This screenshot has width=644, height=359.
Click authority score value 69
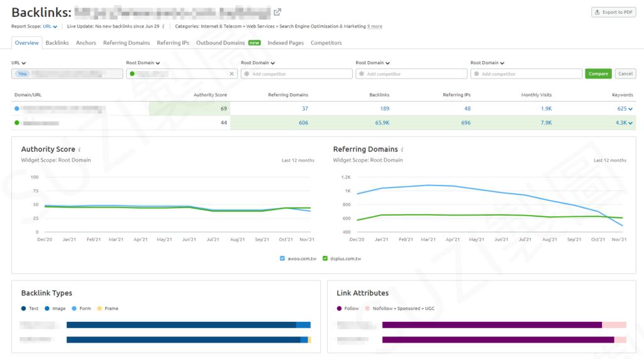point(223,109)
